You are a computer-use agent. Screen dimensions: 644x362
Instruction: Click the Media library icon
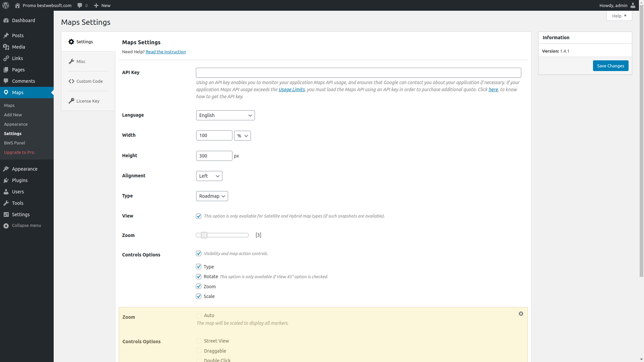(6, 47)
